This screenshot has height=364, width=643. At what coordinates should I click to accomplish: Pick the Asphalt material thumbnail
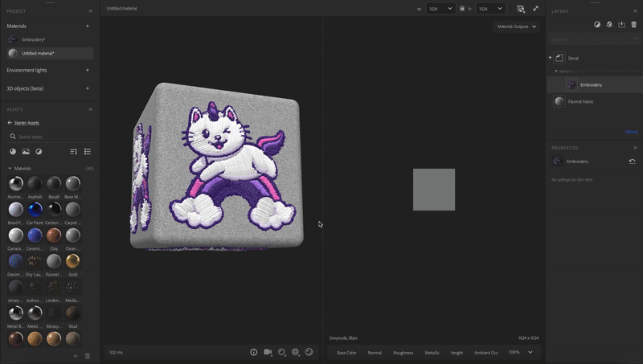pyautogui.click(x=35, y=184)
